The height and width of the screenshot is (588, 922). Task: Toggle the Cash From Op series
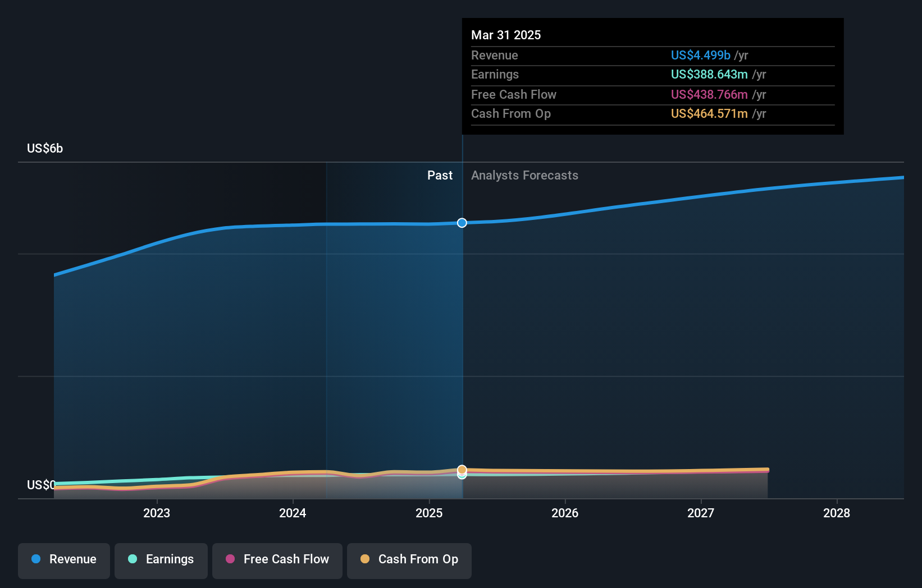(409, 561)
